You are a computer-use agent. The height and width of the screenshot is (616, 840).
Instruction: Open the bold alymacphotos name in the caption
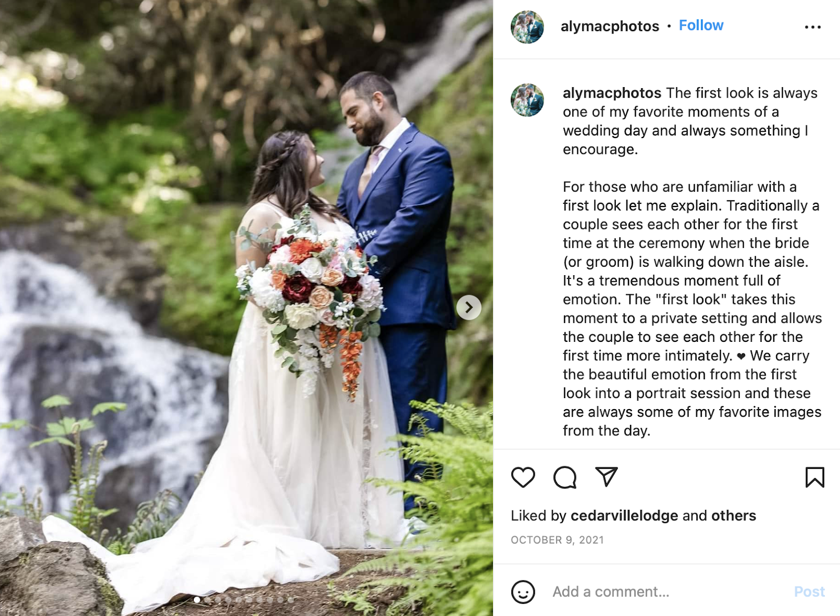(612, 93)
